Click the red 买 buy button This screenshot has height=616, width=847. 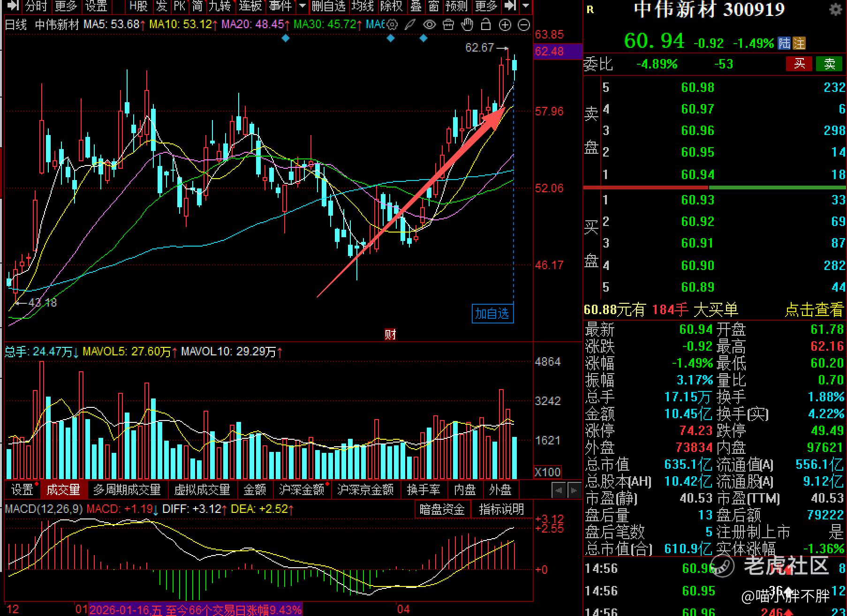point(799,64)
